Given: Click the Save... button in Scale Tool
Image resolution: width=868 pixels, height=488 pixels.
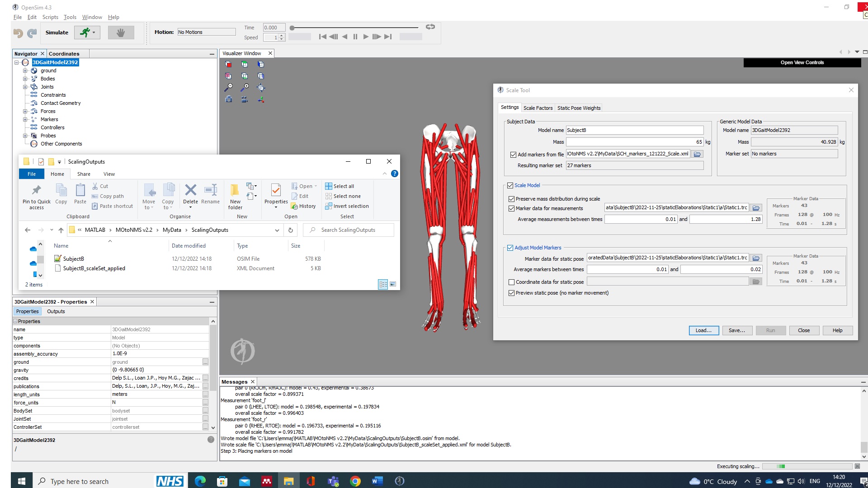Looking at the screenshot, I should [737, 330].
